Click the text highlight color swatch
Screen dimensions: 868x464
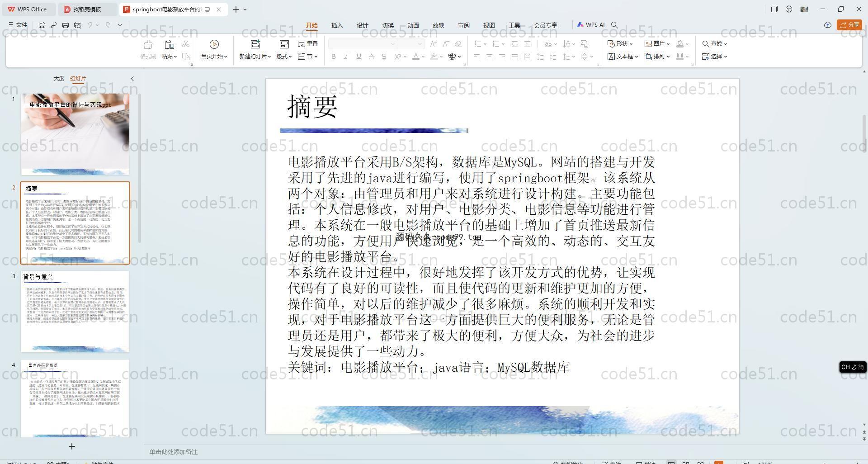434,57
